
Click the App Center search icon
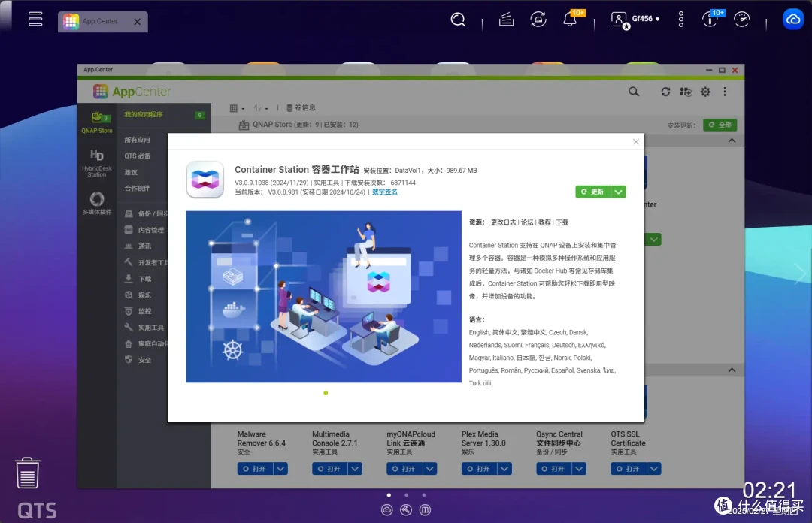click(x=634, y=92)
